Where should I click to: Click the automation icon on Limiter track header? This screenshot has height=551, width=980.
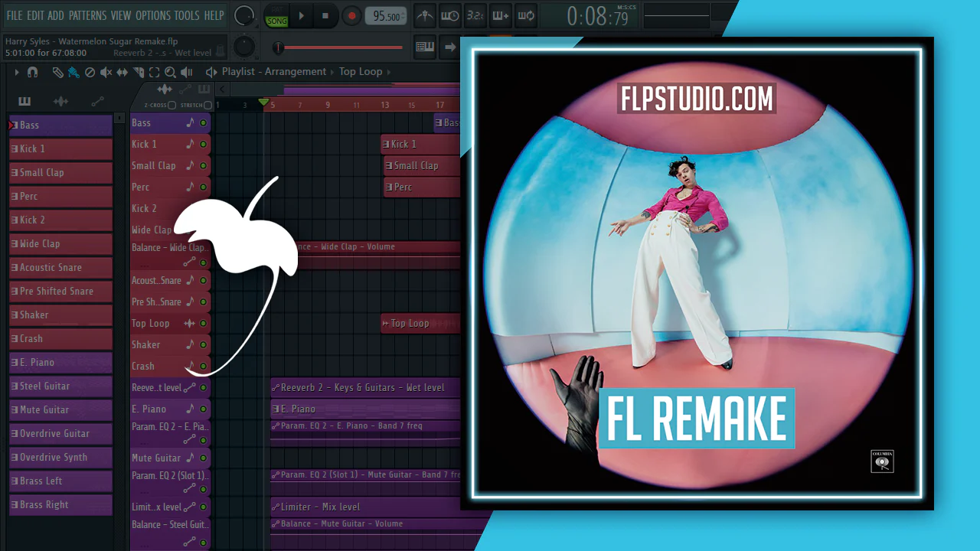click(190, 507)
